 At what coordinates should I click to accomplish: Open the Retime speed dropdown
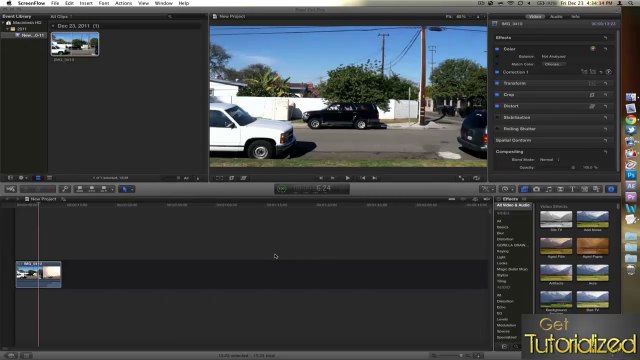pyautogui.click(x=507, y=189)
